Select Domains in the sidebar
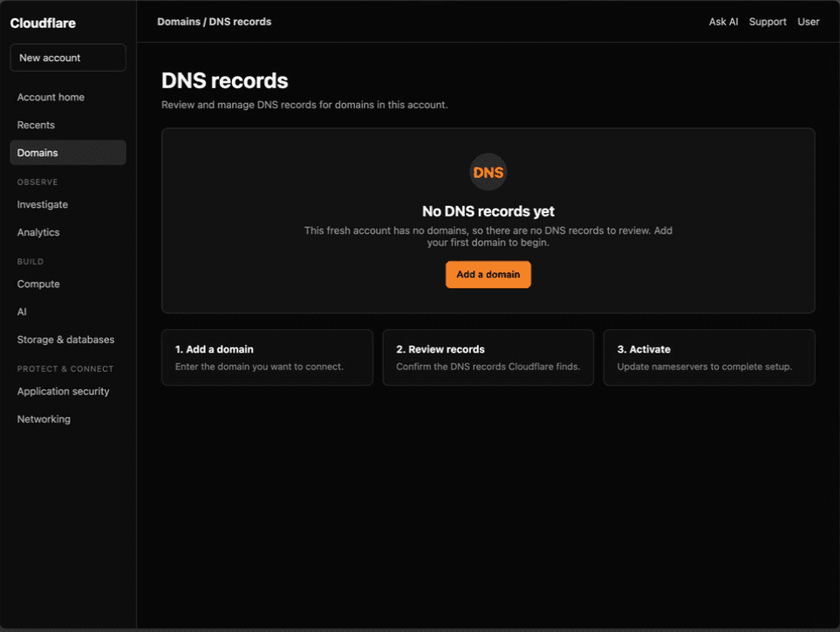This screenshot has height=632, width=840. pyautogui.click(x=68, y=153)
